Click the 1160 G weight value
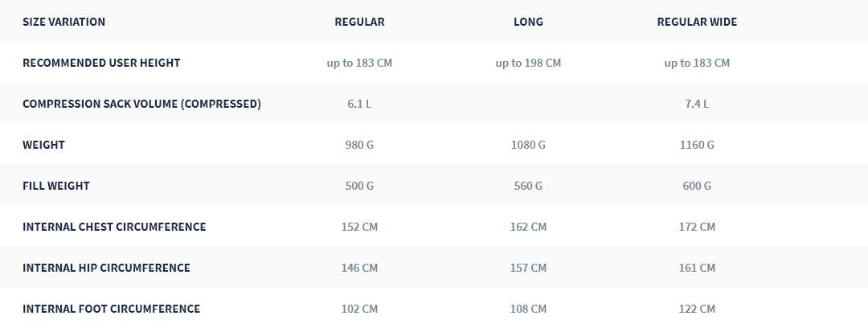This screenshot has height=328, width=868. 697,146
